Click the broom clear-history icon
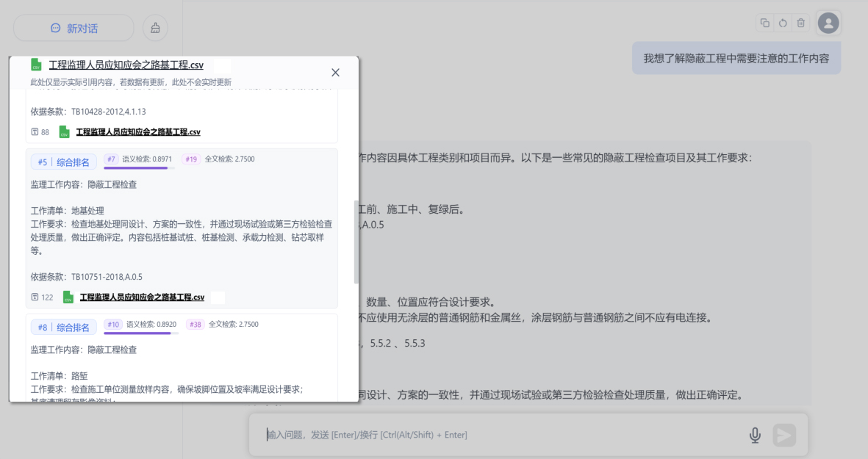Viewport: 868px width, 459px height. (x=155, y=28)
